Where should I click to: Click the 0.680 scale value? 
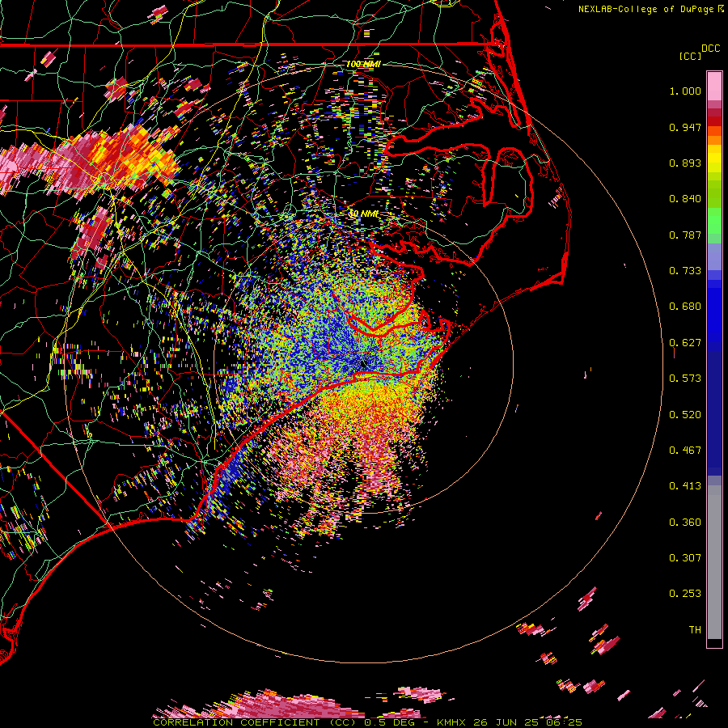(685, 307)
